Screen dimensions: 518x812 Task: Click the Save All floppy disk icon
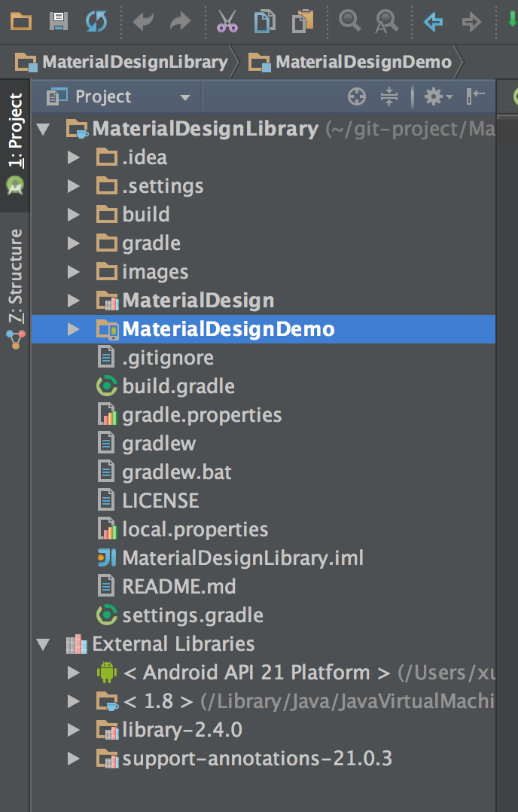59,21
